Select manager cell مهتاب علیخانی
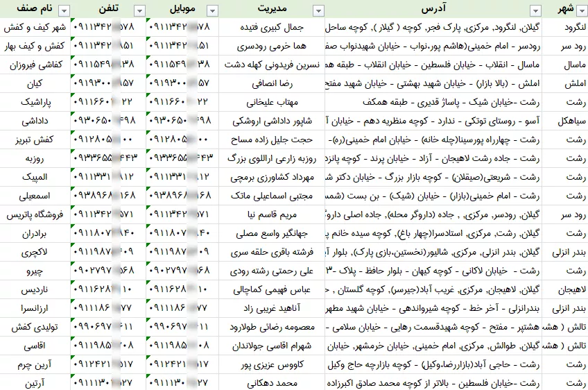The height and width of the screenshot is (390, 588). (272, 102)
